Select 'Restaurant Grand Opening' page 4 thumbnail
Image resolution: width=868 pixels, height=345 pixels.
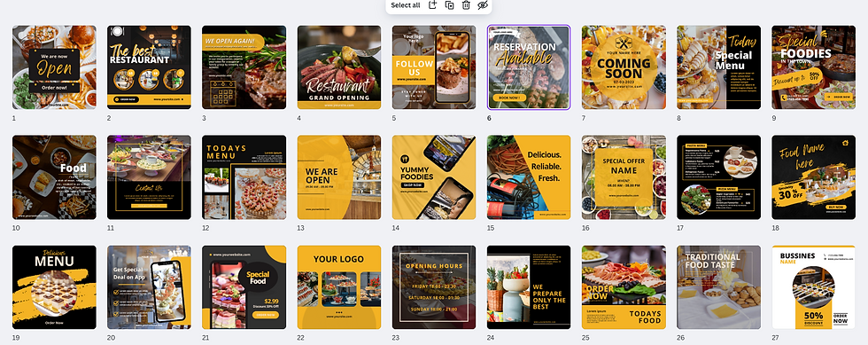[338, 67]
